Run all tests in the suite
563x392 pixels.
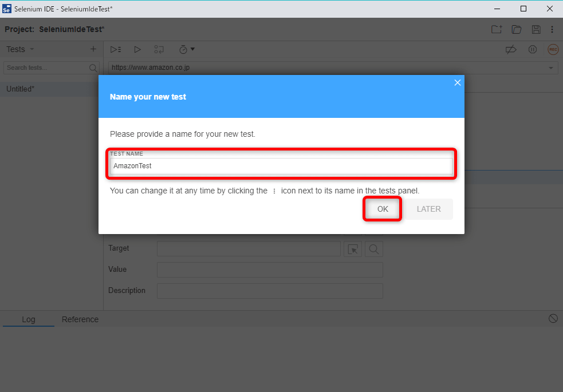click(116, 49)
